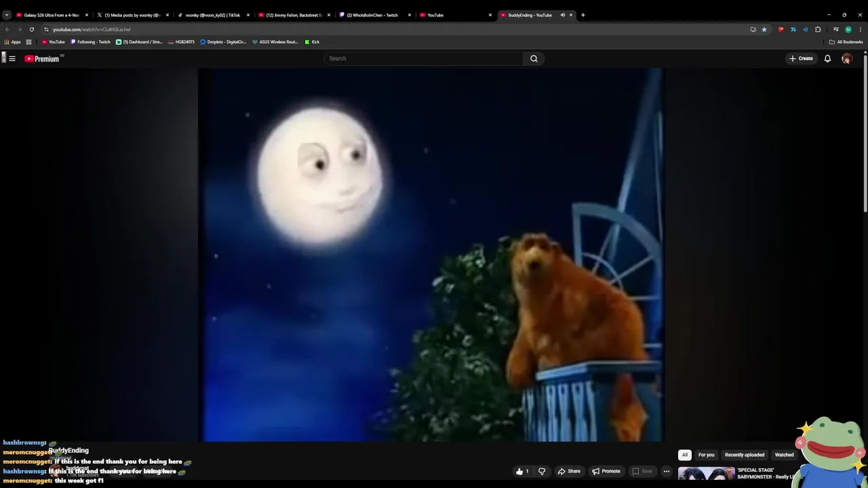The height and width of the screenshot is (488, 868).
Task: Open HG8240T5 bookmark
Action: coord(181,42)
